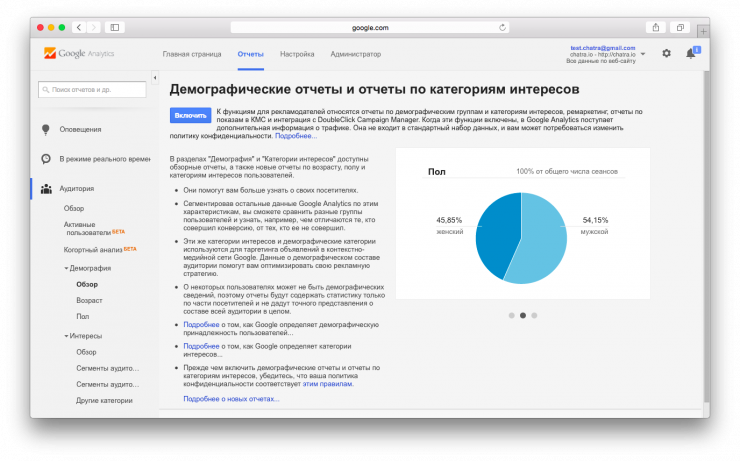The height and width of the screenshot is (461, 740).
Task: Open the Возраст report
Action: [89, 301]
